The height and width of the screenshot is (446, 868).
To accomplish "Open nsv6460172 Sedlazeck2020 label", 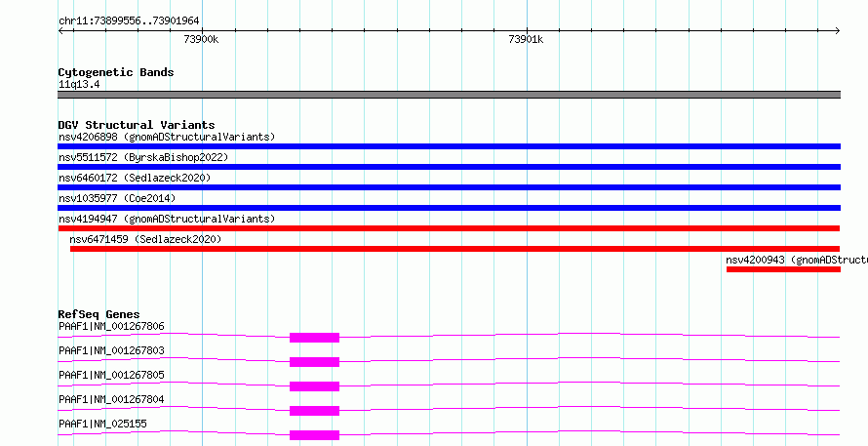I will [x=135, y=178].
